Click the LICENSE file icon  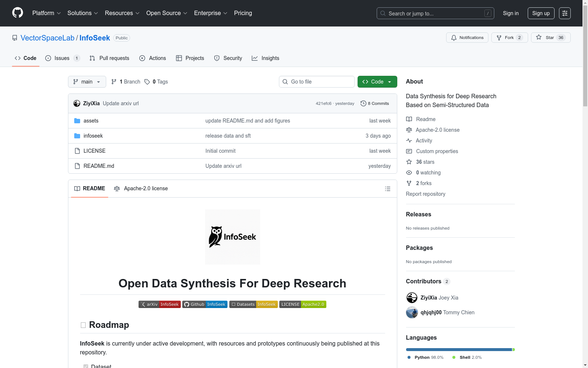[x=77, y=151]
